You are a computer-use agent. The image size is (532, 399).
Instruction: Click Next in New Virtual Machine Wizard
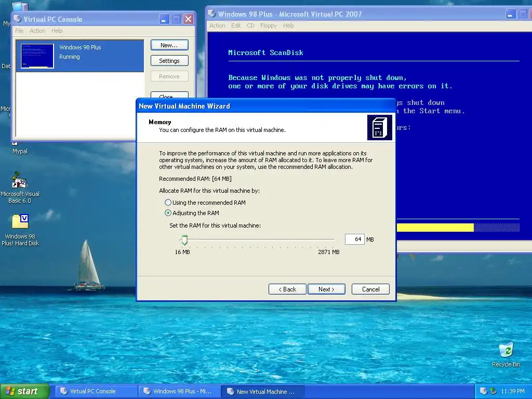point(326,289)
